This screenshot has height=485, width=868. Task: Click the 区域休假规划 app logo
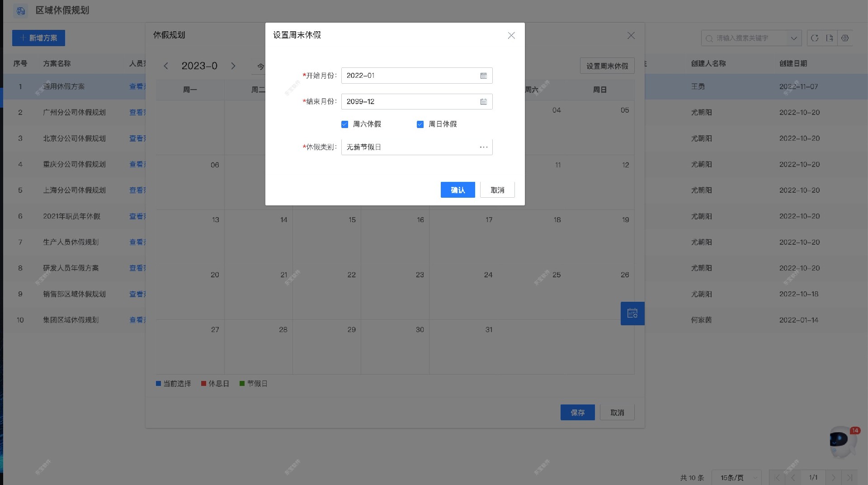click(x=21, y=11)
